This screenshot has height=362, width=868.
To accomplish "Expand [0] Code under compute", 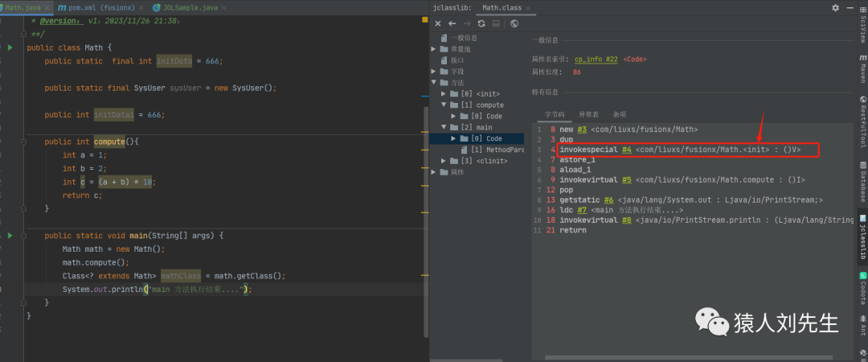I will point(454,116).
